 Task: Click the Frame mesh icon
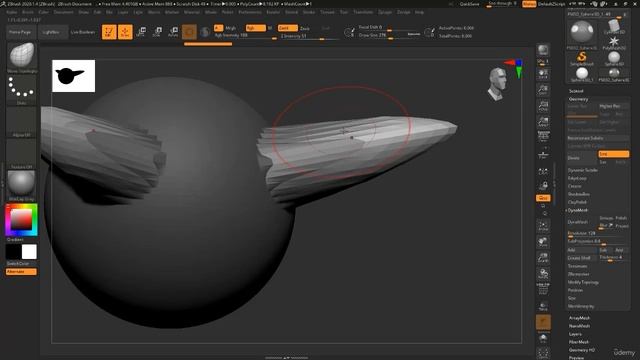pos(543,225)
